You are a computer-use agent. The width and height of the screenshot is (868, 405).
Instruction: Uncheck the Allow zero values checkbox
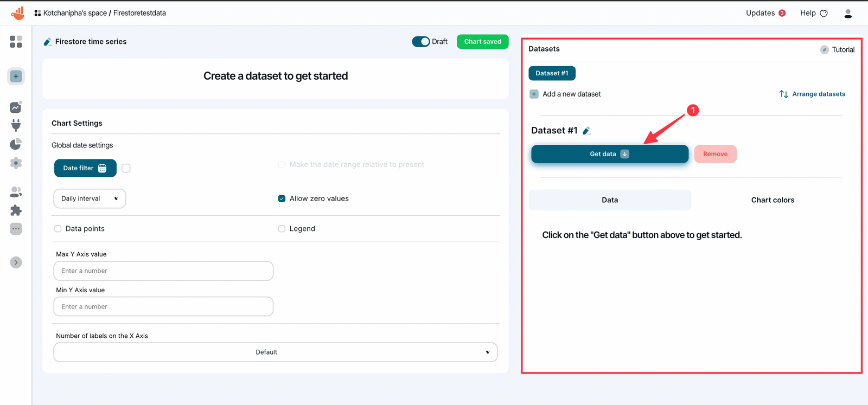click(282, 198)
